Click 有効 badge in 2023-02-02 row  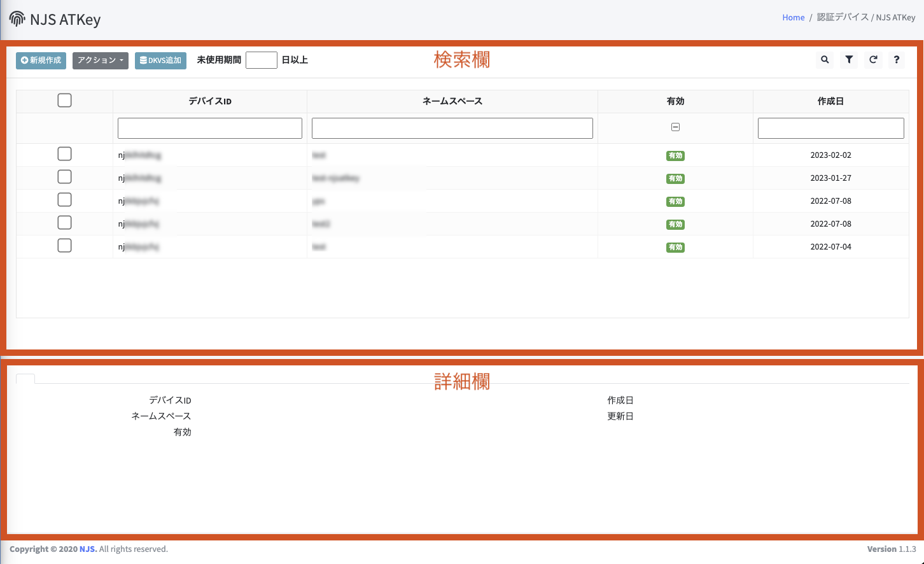675,155
